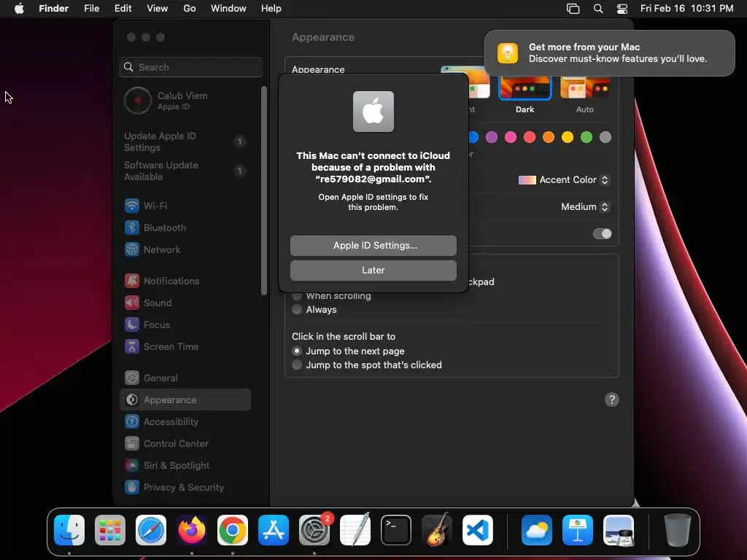
Task: Open Keynote from the dock
Action: click(578, 530)
